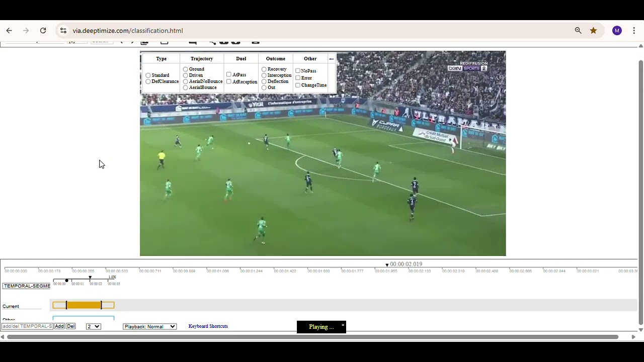Click the blue outlined segment in Other row
The width and height of the screenshot is (644, 362).
coord(84,318)
